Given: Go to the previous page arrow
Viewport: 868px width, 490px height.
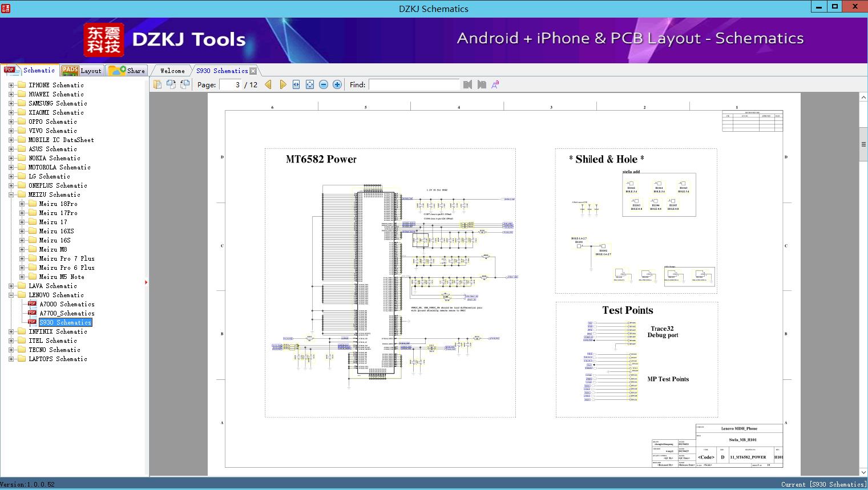Looking at the screenshot, I should 268,84.
